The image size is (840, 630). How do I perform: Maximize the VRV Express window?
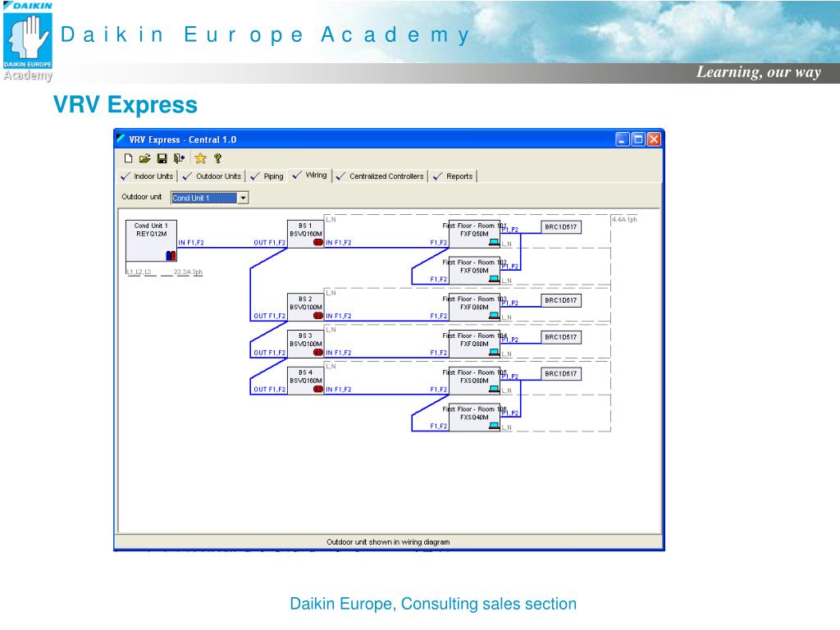click(638, 139)
